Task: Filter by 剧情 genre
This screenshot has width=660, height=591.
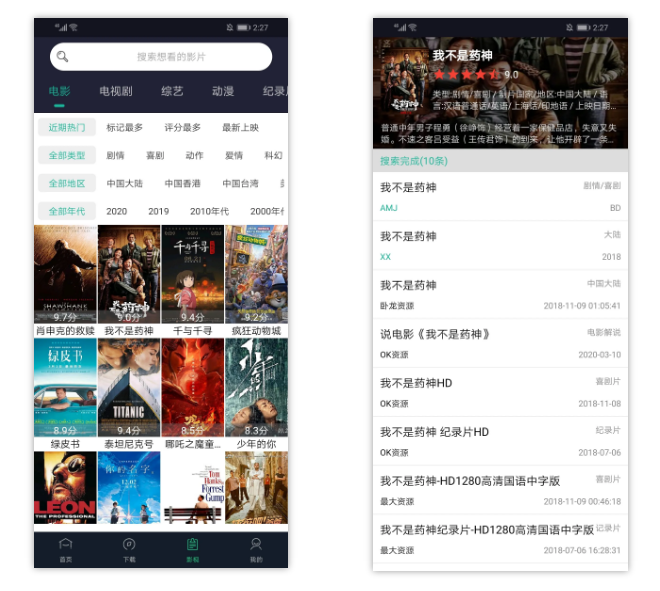Action: pyautogui.click(x=115, y=155)
